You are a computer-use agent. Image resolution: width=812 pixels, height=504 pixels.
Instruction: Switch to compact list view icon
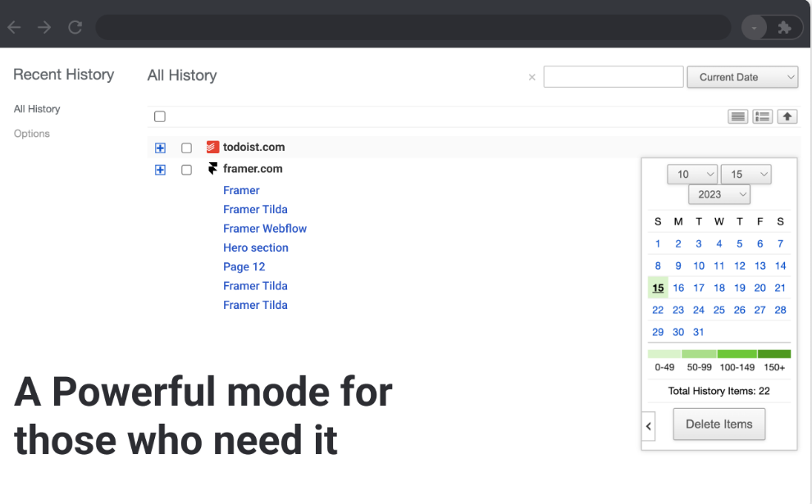coord(738,116)
